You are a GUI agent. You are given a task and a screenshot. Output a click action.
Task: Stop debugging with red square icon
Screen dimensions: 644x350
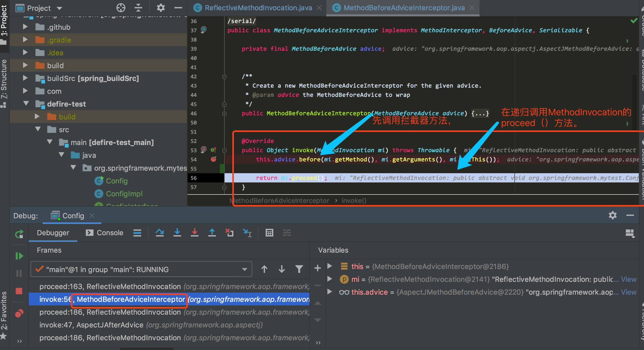[19, 291]
